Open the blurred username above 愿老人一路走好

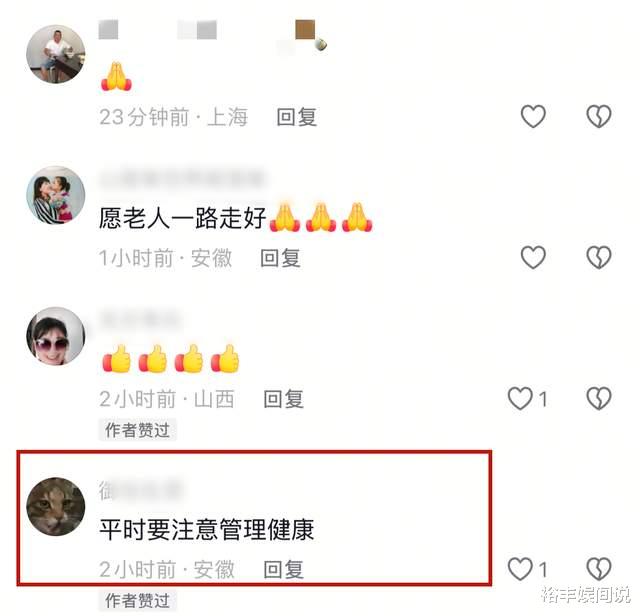point(182,179)
